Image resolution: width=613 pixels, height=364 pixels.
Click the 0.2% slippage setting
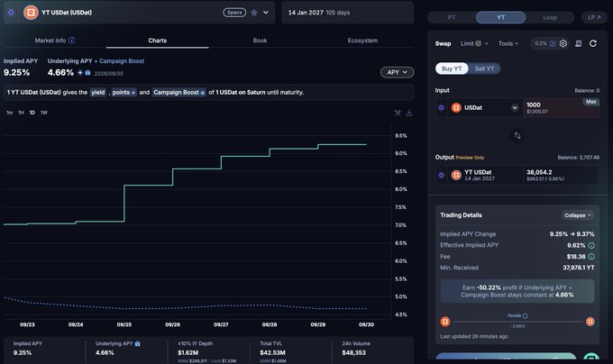pyautogui.click(x=541, y=44)
